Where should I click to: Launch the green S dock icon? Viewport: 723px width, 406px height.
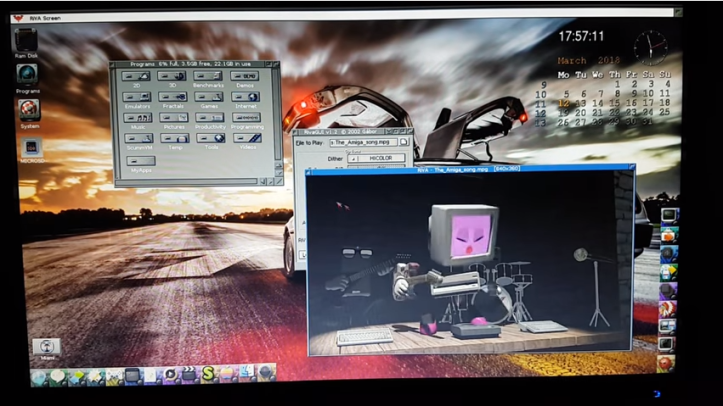point(209,375)
